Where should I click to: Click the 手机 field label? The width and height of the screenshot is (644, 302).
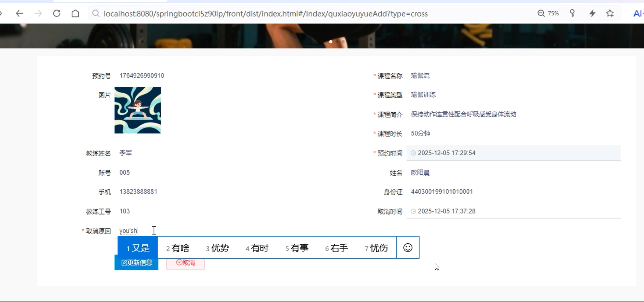click(105, 192)
